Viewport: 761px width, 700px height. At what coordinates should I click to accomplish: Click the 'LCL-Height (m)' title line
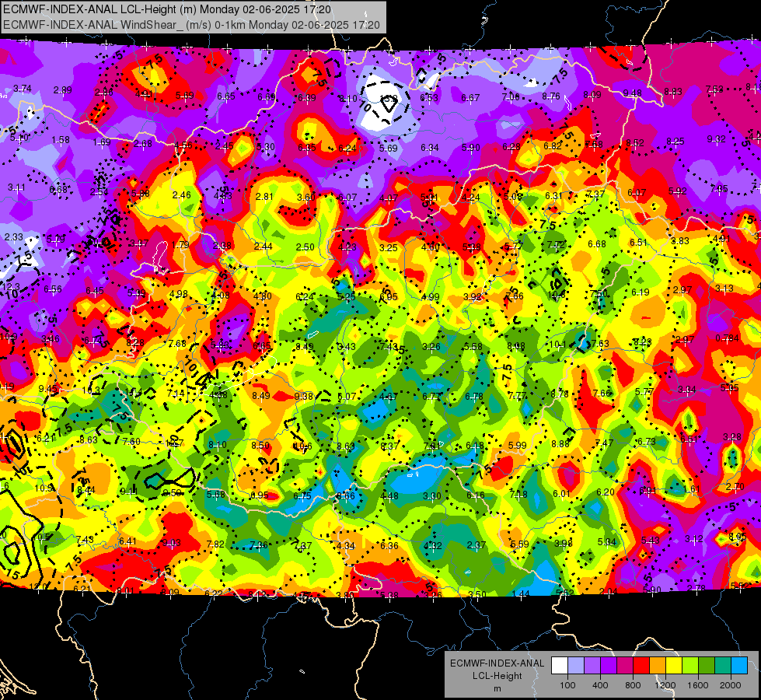coord(167,9)
